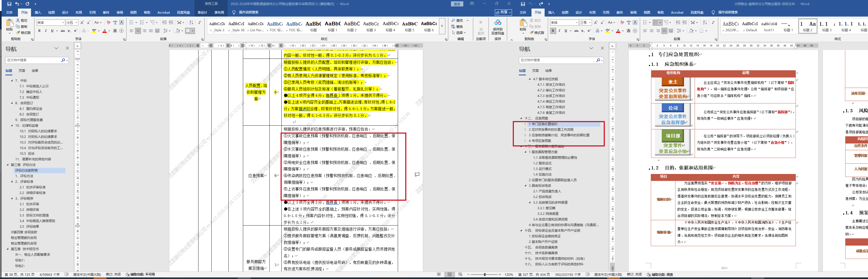Decrease indent in left window paragraph group

tap(164, 22)
